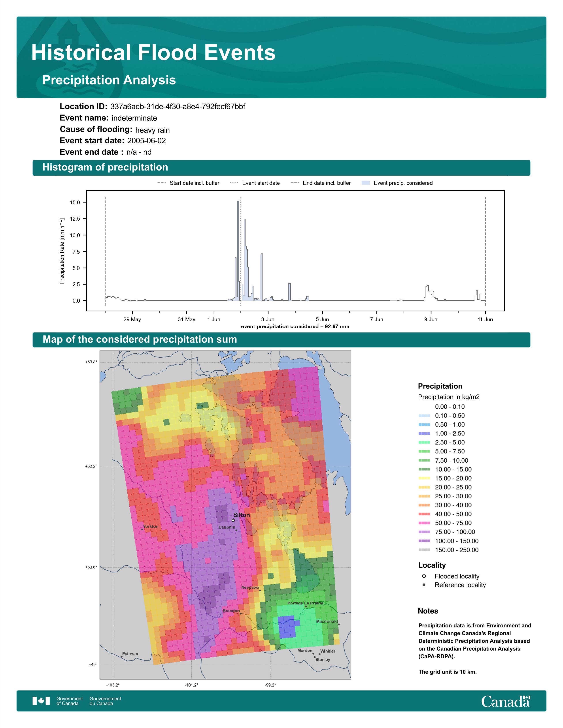Click the '11 Jun' x-axis tick label
563x728 pixels.
(485, 319)
